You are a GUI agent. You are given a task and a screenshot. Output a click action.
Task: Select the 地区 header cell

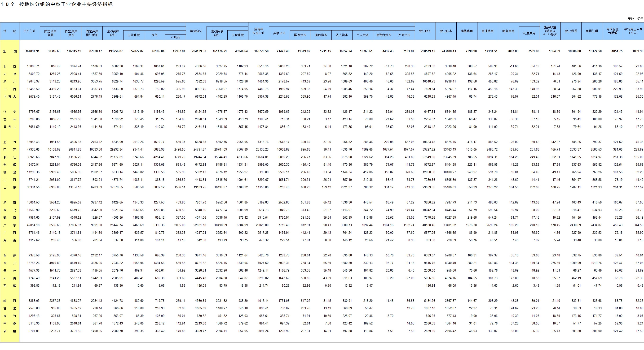(10, 31)
